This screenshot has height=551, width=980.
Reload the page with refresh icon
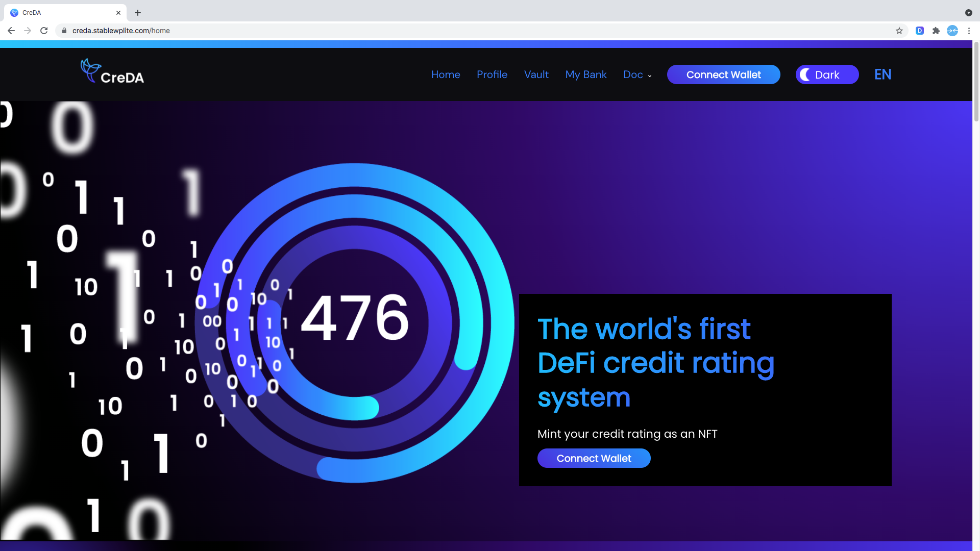(x=44, y=31)
